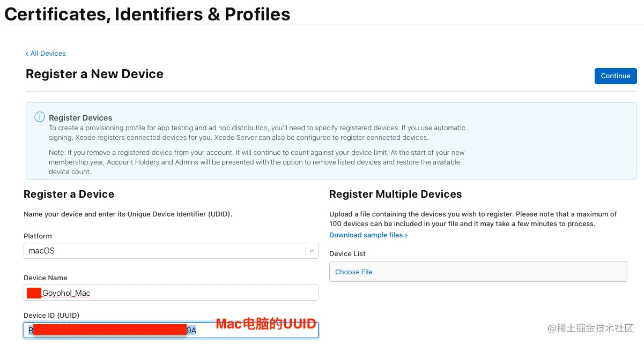
Task: Click the chevron after Download sample files
Action: pyautogui.click(x=406, y=235)
